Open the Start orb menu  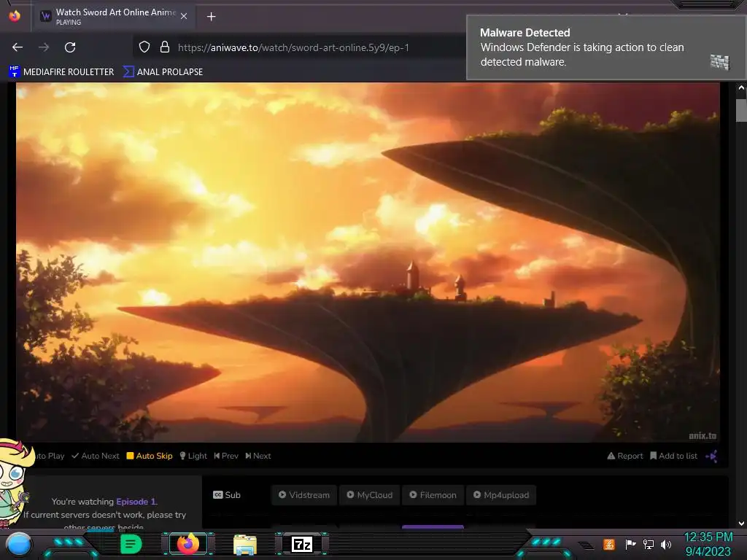[19, 545]
